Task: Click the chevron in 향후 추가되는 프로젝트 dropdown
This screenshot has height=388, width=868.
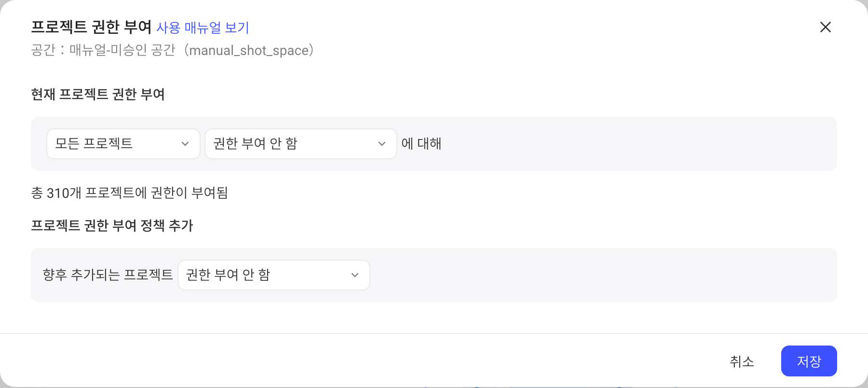Action: (x=355, y=275)
